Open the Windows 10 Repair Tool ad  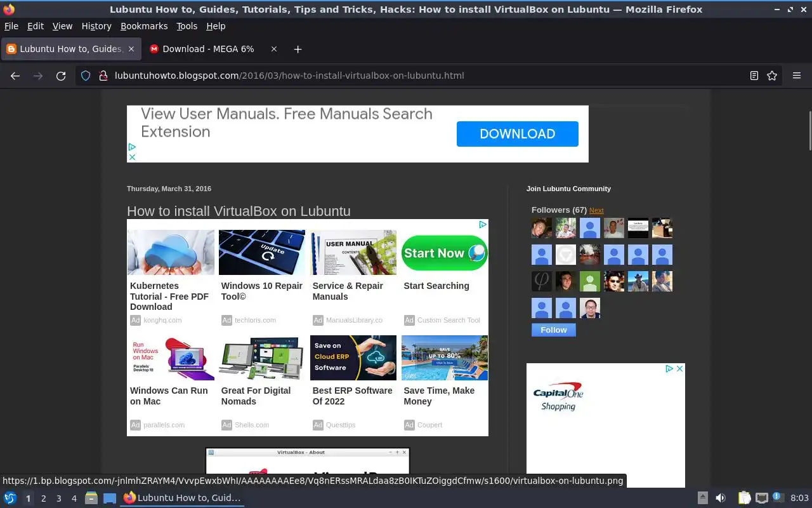[262, 291]
